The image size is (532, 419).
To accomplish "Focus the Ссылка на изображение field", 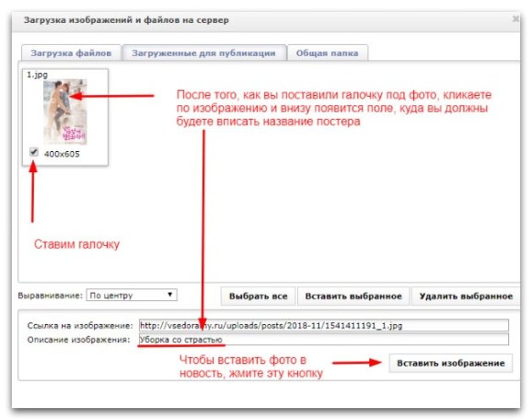I will point(324,325).
